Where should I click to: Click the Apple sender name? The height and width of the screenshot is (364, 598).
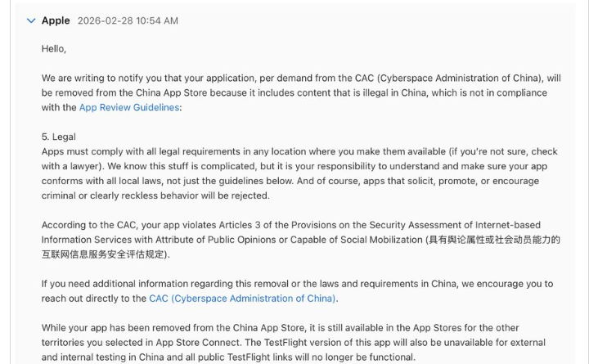(56, 20)
